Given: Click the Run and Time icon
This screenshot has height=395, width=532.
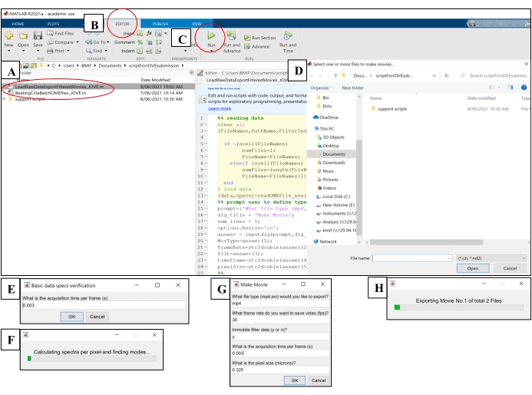Looking at the screenshot, I should (288, 38).
